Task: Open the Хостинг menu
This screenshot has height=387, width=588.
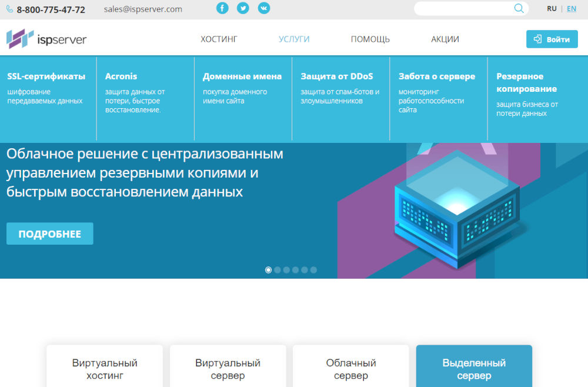Action: tap(219, 39)
